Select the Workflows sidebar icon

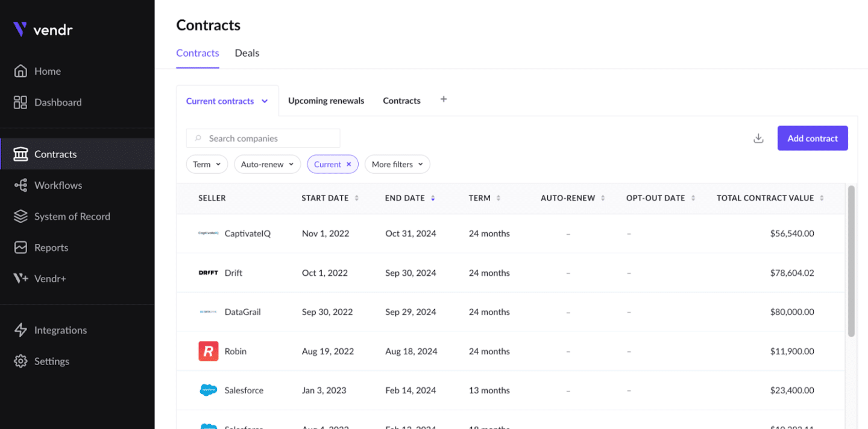(x=20, y=185)
